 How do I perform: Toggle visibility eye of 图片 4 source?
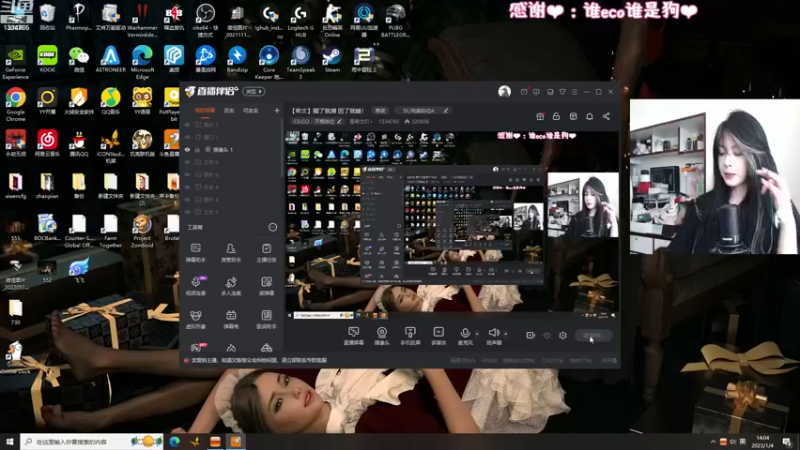tap(187, 199)
